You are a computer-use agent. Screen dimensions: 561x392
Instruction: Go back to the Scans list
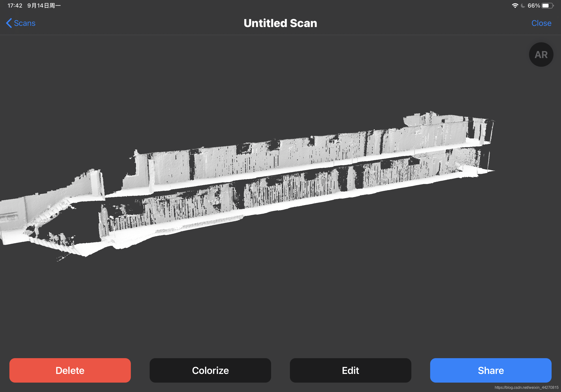24,23
